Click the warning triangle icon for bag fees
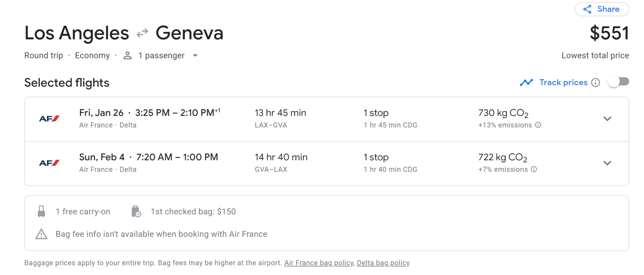Image resolution: width=644 pixels, height=275 pixels. pyautogui.click(x=41, y=234)
